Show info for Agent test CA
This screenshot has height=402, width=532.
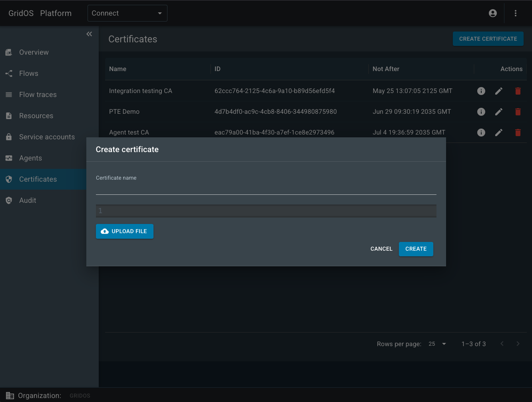point(481,133)
